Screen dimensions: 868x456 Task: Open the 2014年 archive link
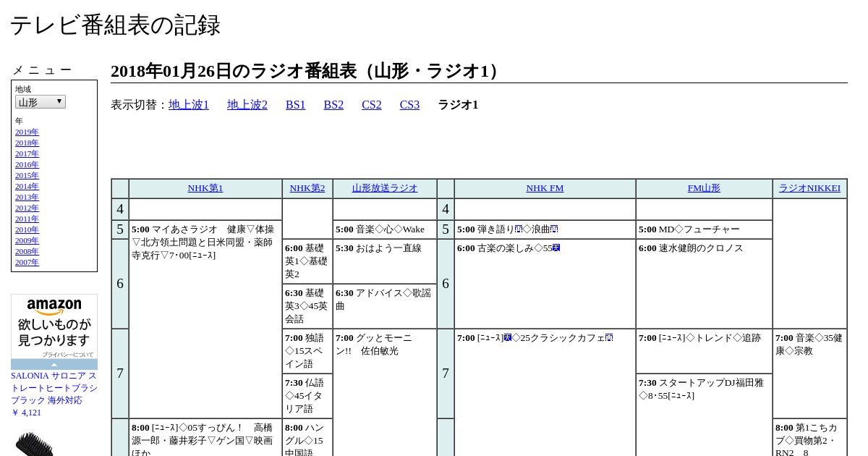[x=27, y=187]
